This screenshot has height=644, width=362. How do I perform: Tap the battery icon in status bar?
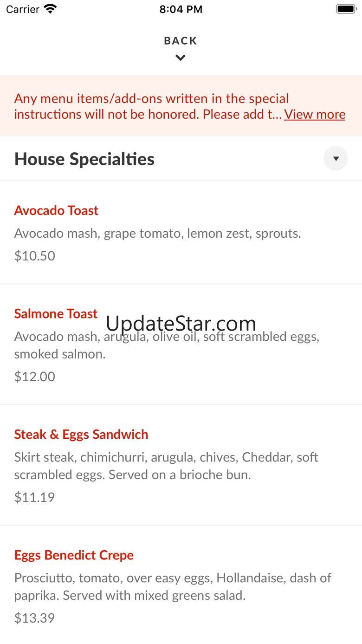point(346,9)
